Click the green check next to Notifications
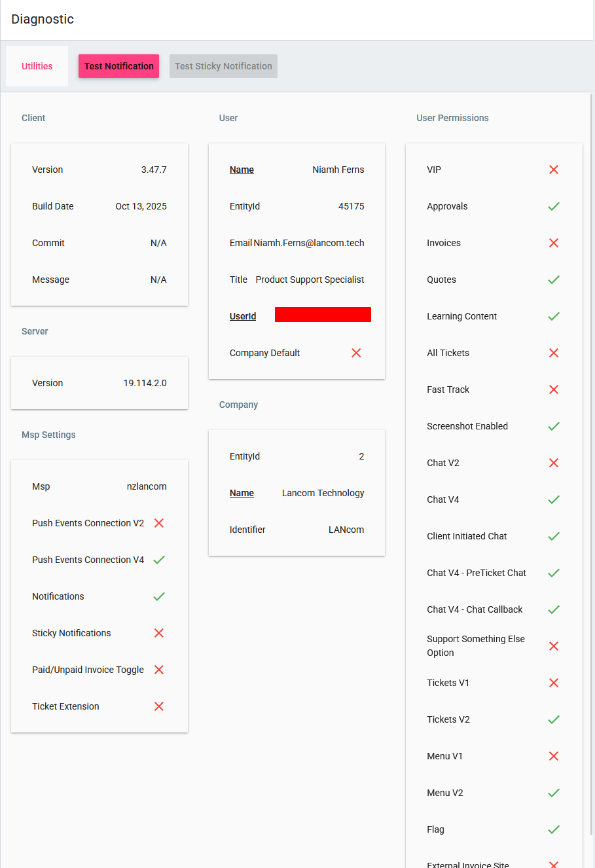 pyautogui.click(x=159, y=596)
